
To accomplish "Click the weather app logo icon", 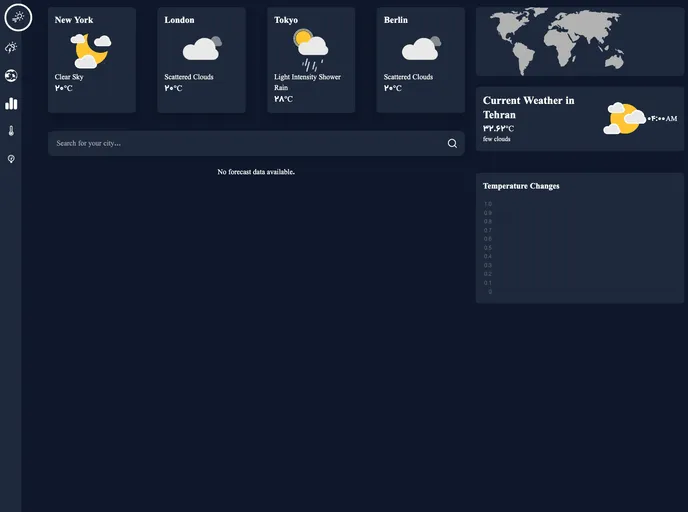I will click(18, 18).
